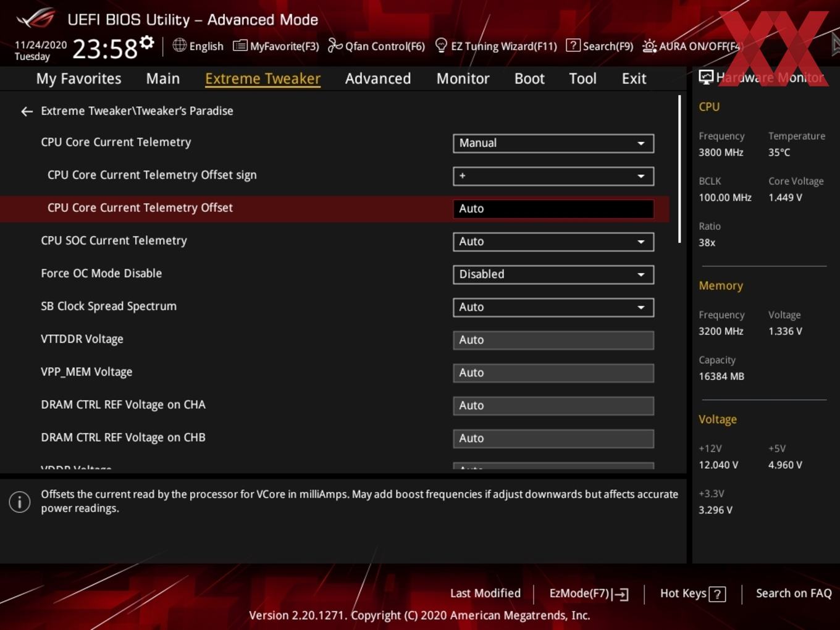
Task: Click DRAM CTRL REF Voltage CHA field
Action: [553, 405]
